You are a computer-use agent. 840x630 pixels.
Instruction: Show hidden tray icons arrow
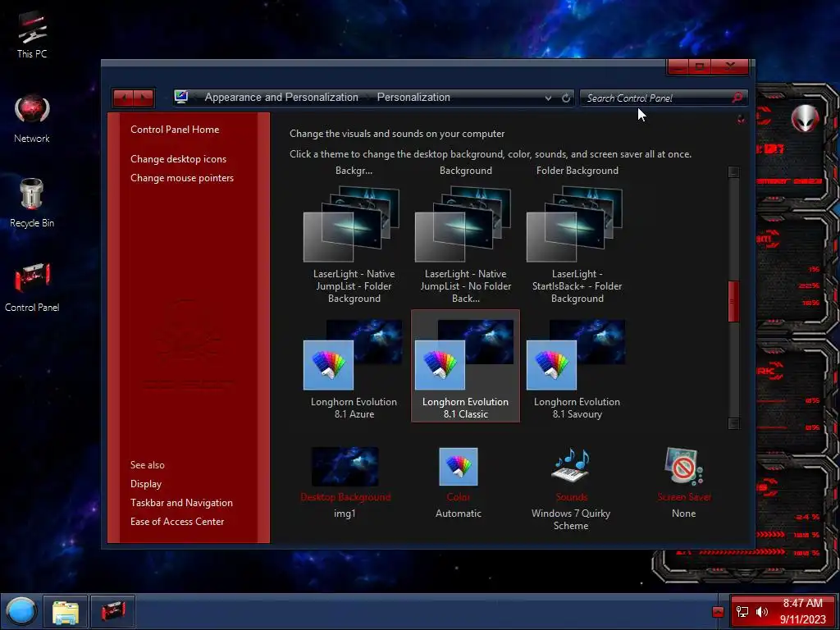pos(719,612)
